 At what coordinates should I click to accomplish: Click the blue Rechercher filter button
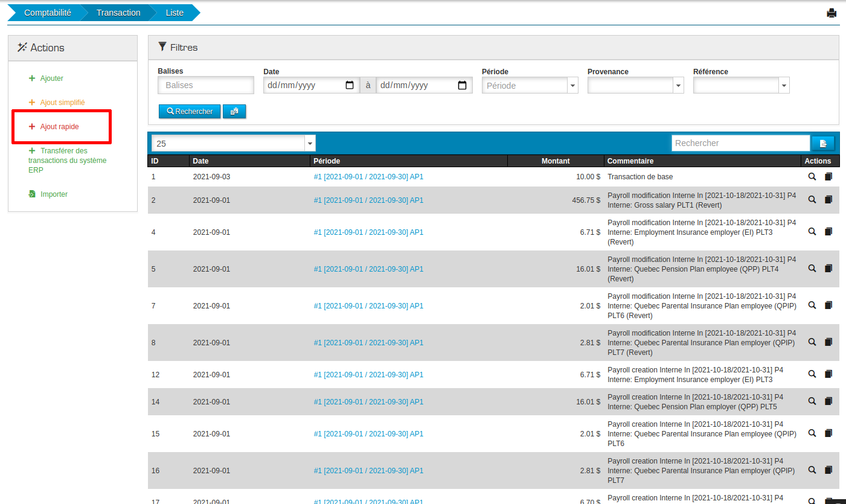[x=190, y=112]
